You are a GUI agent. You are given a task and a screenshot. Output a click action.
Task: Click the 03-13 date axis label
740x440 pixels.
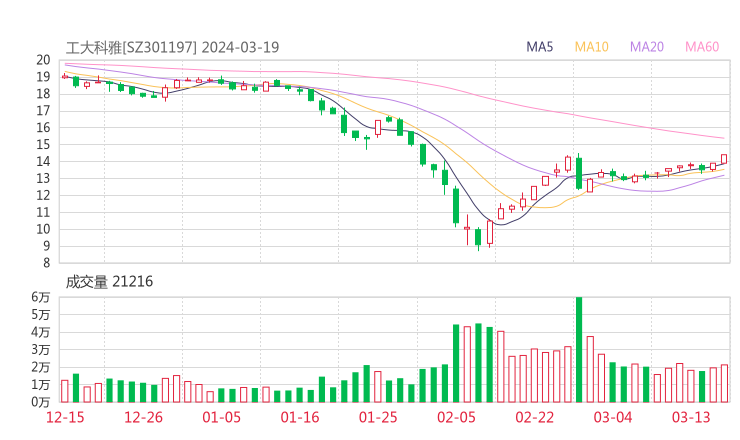coord(691,417)
